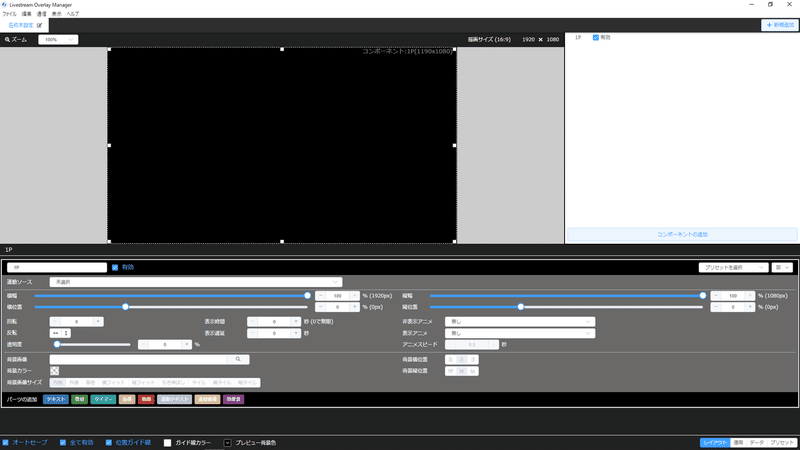This screenshot has height=450, width=800.
Task: Click コンポーネントの追加 button
Action: (x=682, y=234)
